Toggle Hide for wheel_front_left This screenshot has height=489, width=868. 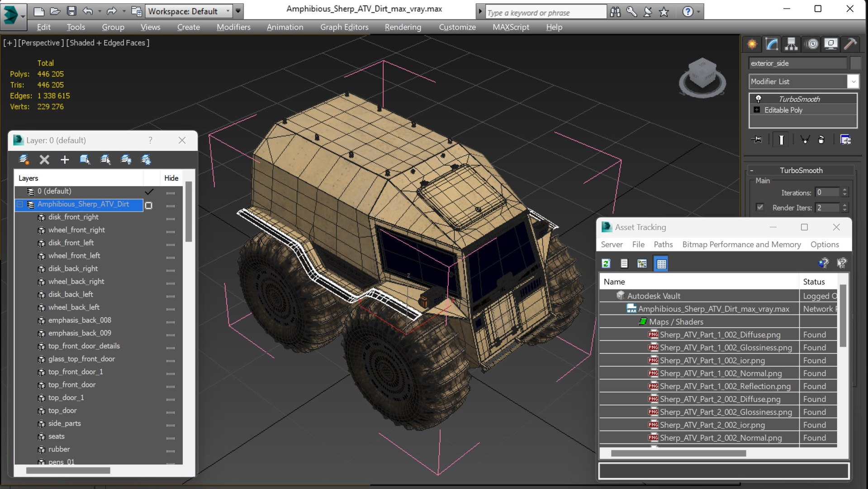click(x=171, y=258)
